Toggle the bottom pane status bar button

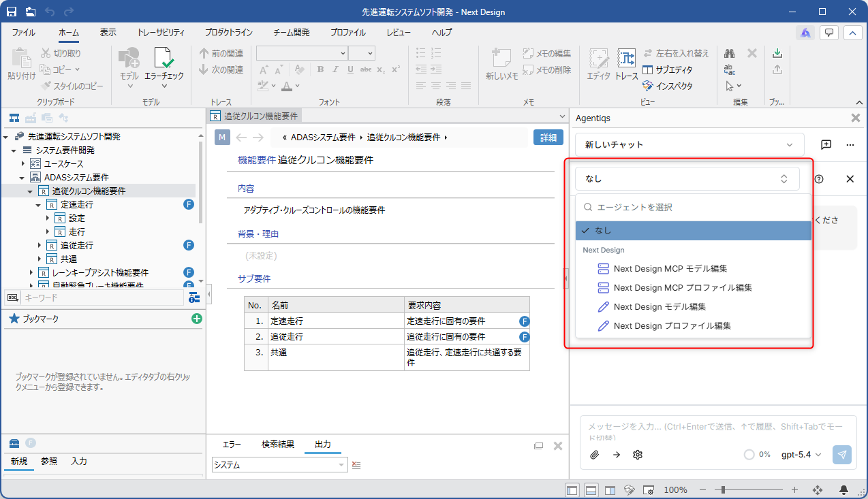coord(591,490)
